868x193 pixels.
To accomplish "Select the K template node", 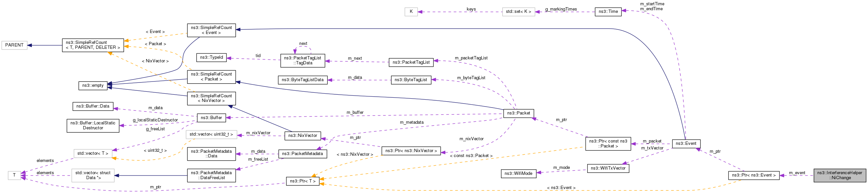I will tap(411, 12).
